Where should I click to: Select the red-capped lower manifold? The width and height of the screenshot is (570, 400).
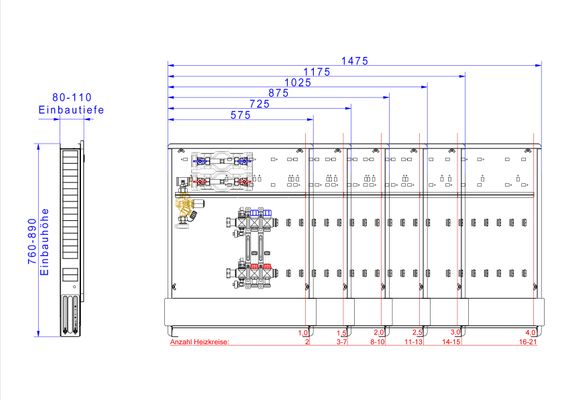[252, 273]
